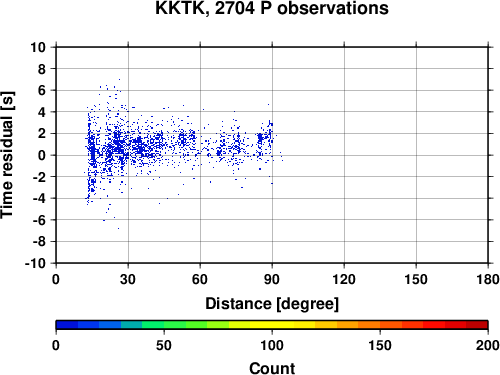Viewport: 500px width, 375px height.
Task: Click the 'Count' colorbar label
Action: coord(272,369)
